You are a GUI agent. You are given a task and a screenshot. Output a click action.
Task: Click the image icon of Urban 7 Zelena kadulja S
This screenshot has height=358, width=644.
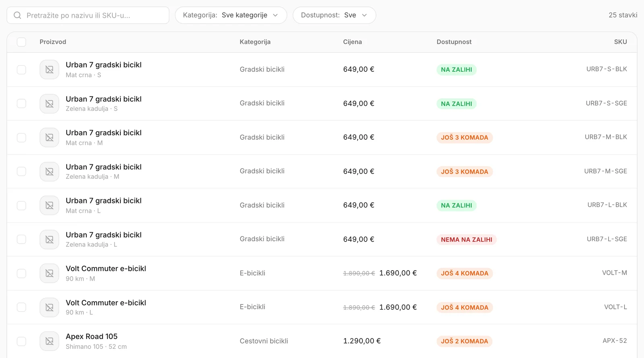pos(50,104)
